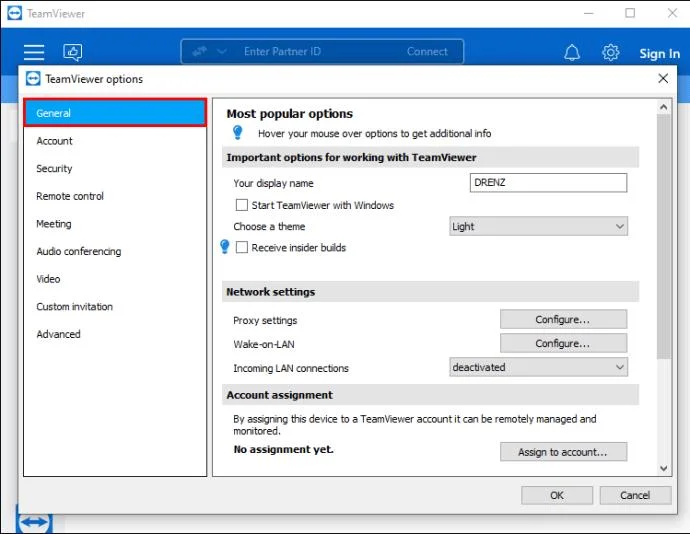Confirm options with OK

pyautogui.click(x=557, y=495)
